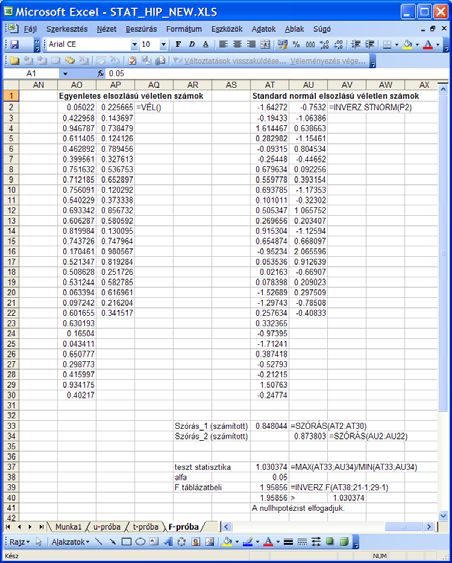This screenshot has width=452, height=563.
Task: Click the Save disk icon
Action: pyautogui.click(x=14, y=45)
